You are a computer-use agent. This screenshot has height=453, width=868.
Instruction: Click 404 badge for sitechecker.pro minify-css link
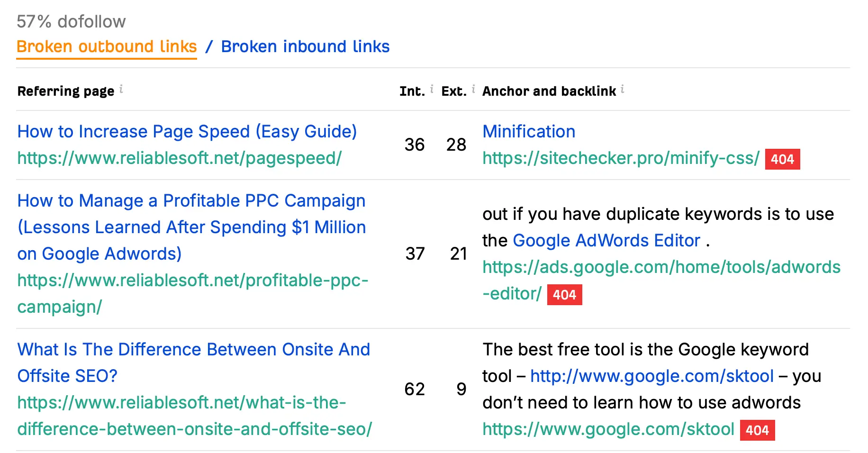click(x=782, y=159)
